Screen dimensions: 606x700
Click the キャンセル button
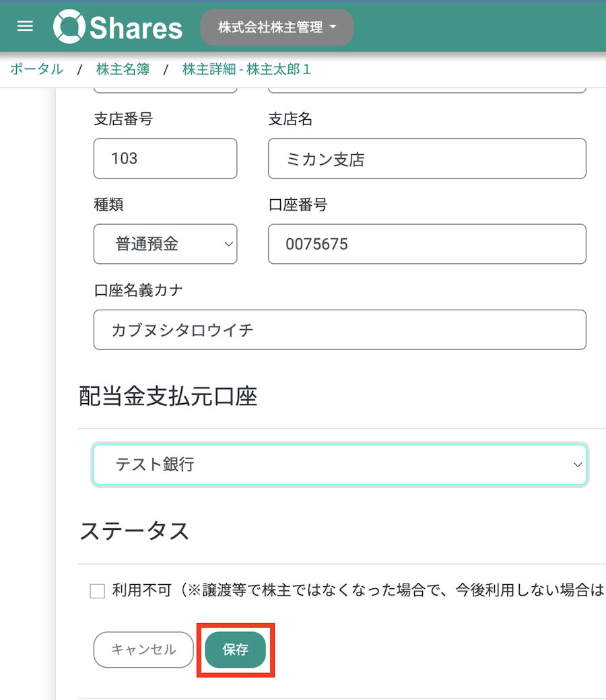click(143, 650)
